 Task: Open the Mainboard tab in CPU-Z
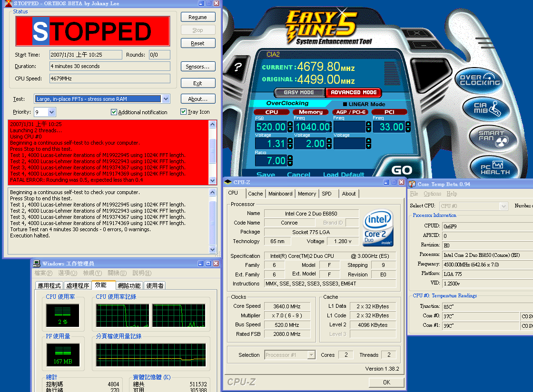[x=280, y=194]
